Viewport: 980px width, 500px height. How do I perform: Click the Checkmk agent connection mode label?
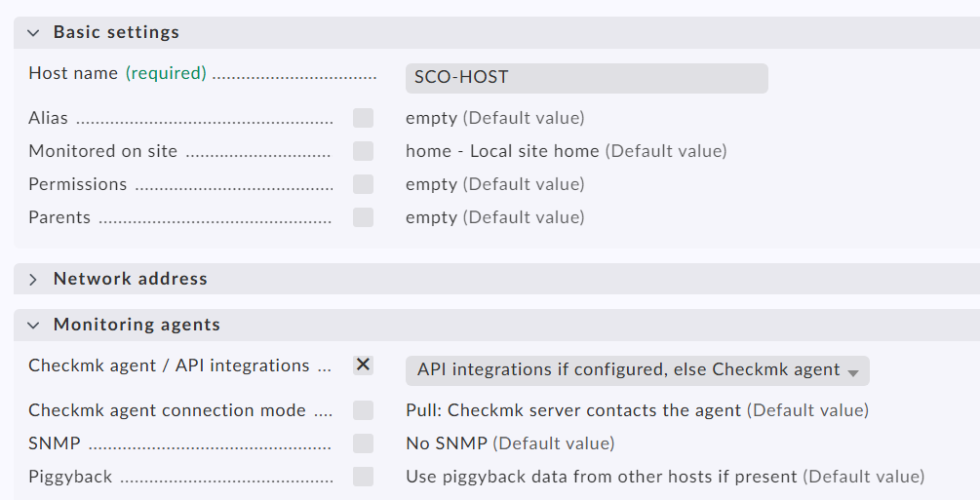click(x=167, y=410)
